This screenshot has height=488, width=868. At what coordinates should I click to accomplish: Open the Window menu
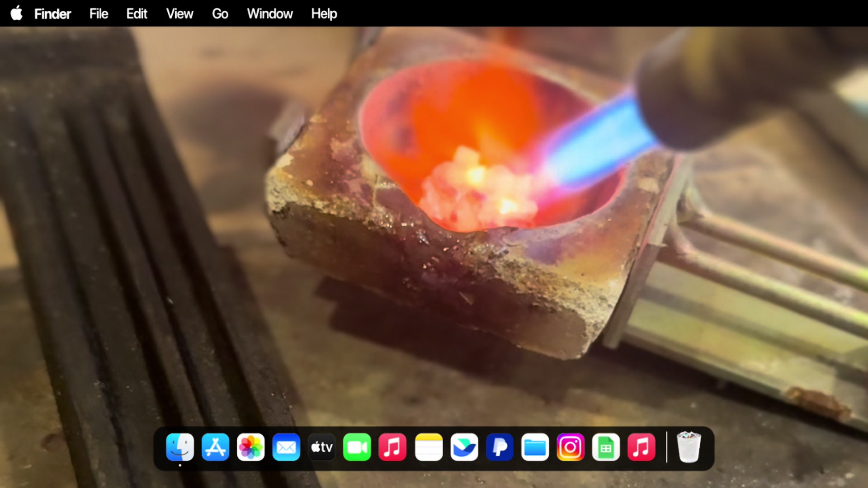click(270, 14)
